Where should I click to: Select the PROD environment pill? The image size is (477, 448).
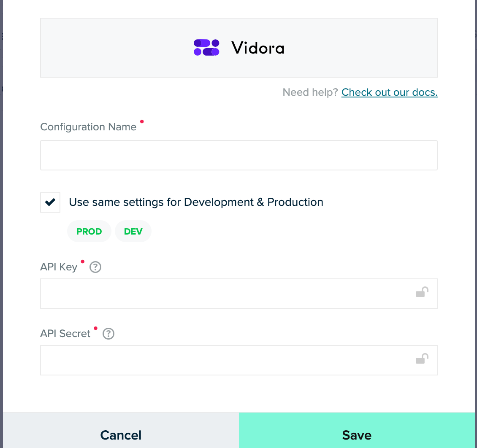pos(89,232)
